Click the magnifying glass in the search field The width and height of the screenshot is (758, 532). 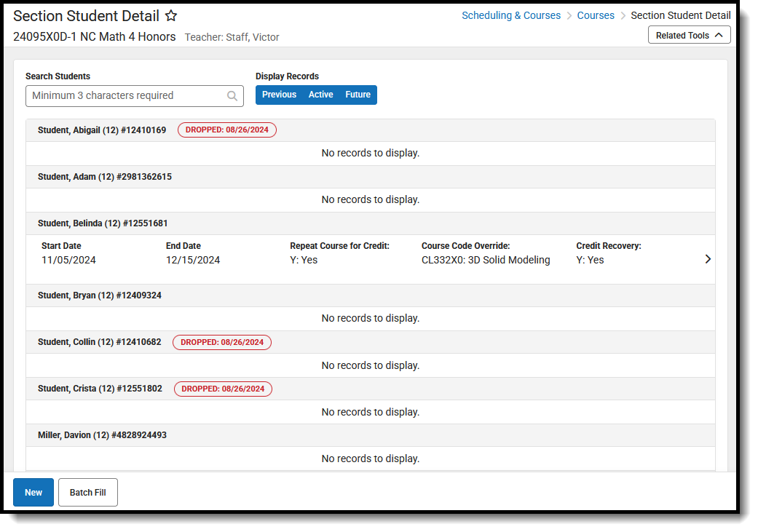[232, 95]
